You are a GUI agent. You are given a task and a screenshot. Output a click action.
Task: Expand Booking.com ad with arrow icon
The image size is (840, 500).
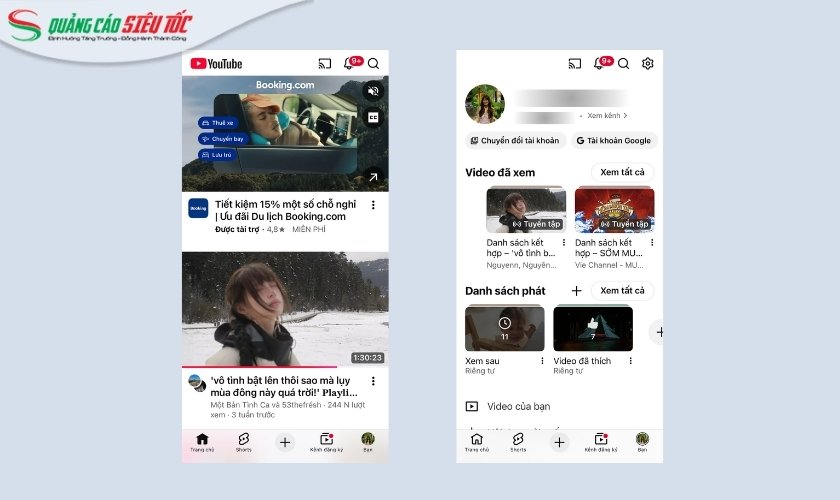(373, 177)
